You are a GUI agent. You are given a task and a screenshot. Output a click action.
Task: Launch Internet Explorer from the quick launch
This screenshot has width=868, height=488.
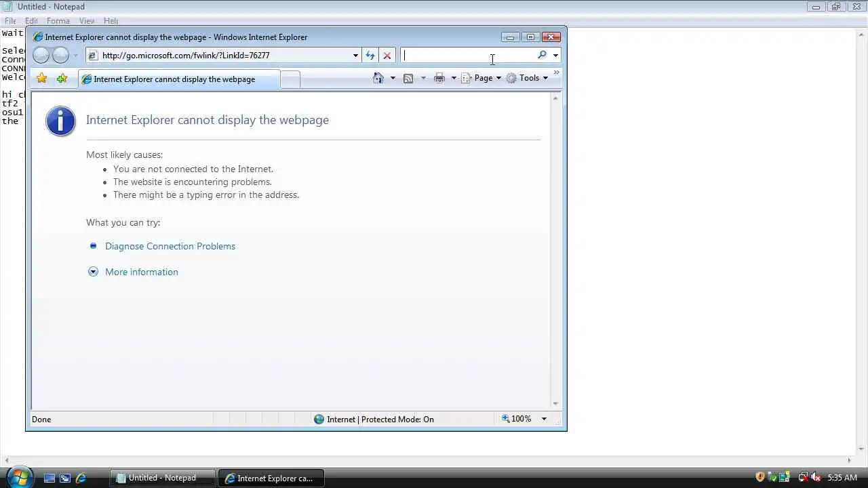(x=81, y=478)
